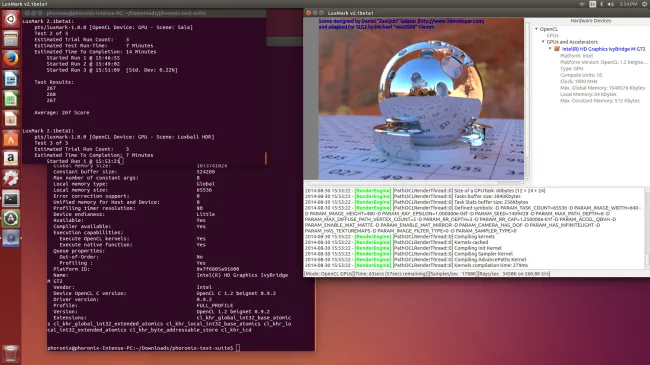Select the OpenCL row in Hardware Devices

pyautogui.click(x=548, y=29)
